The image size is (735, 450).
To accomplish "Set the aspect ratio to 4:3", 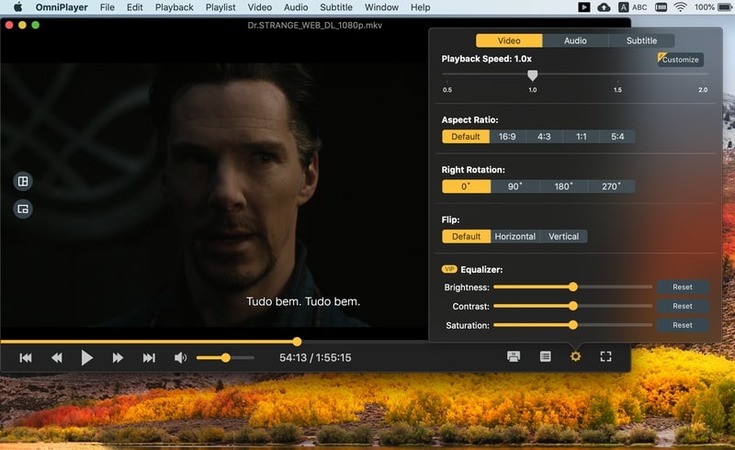I will pyautogui.click(x=544, y=136).
